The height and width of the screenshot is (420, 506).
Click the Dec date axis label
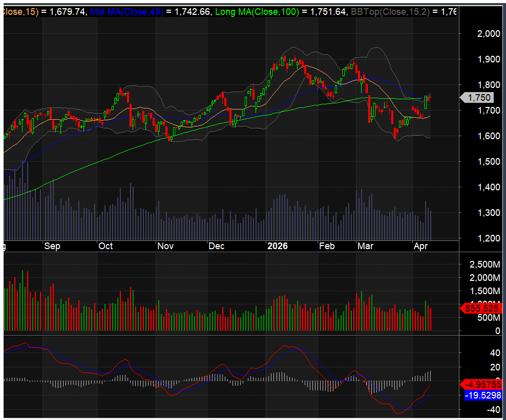pos(217,246)
